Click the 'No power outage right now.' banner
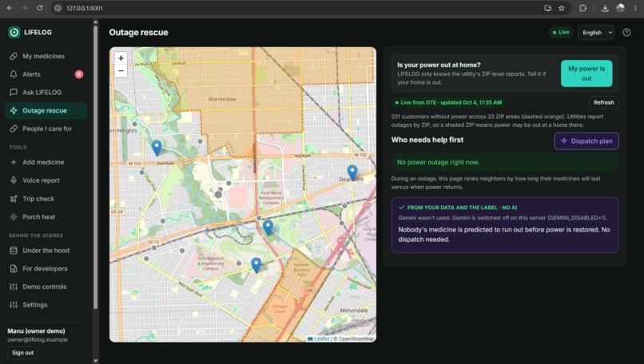This screenshot has width=644, height=364. [x=505, y=162]
